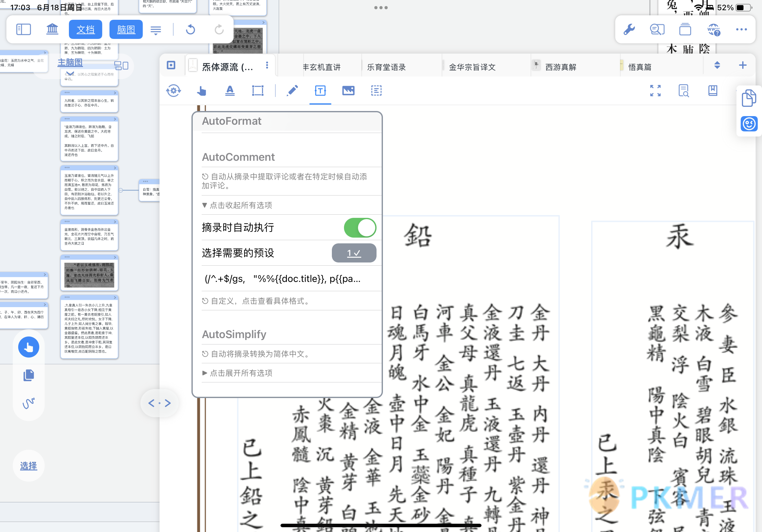Enter fullscreen document view
This screenshot has width=762, height=532.
click(655, 90)
